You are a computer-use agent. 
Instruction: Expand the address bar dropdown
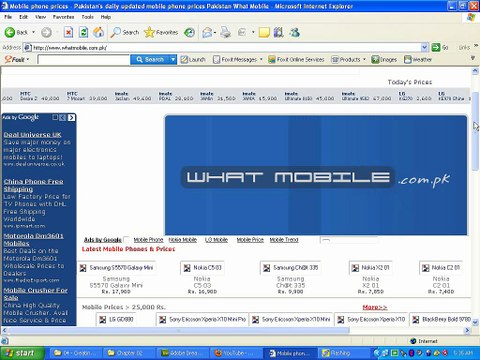coord(424,47)
